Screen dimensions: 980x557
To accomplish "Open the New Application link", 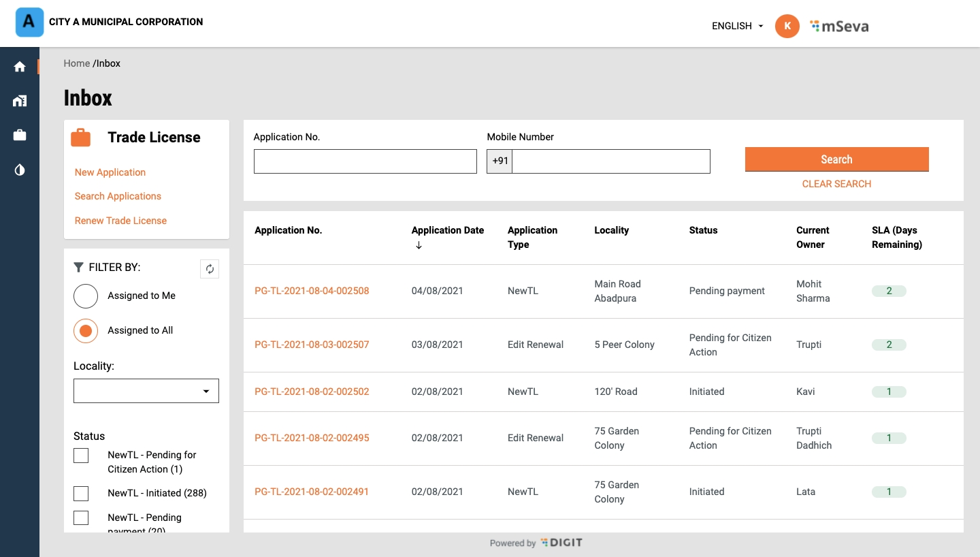I will click(x=110, y=172).
